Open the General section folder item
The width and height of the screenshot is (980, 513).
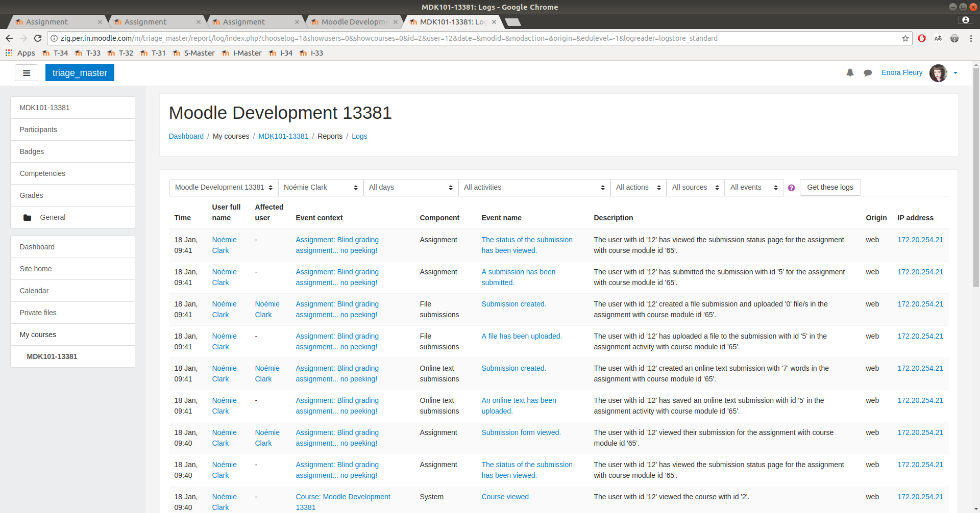click(x=72, y=217)
